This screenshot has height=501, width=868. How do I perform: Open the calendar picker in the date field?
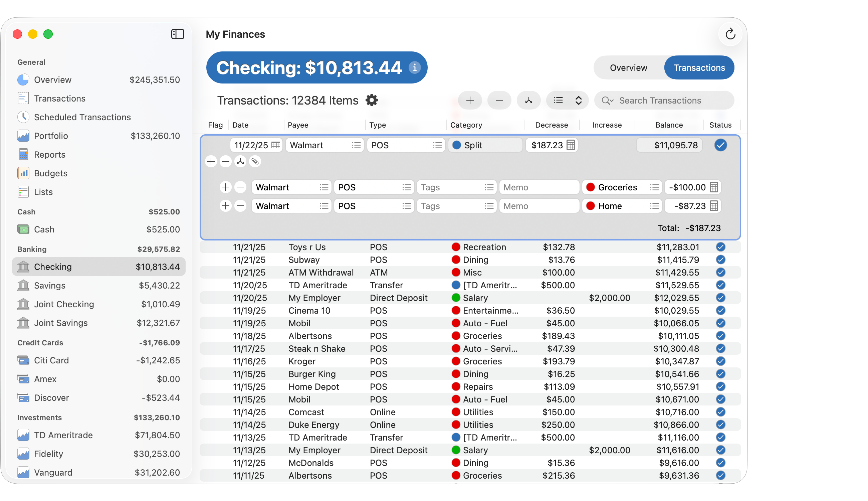coord(276,145)
